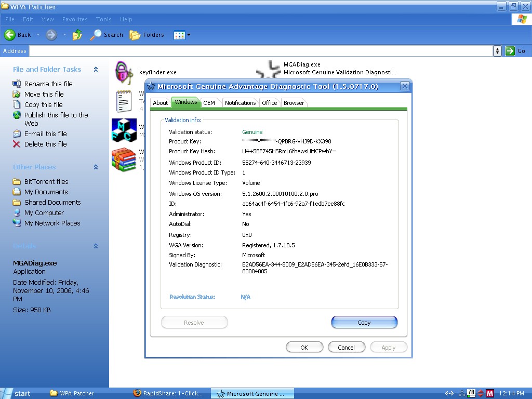This screenshot has height=399, width=532.
Task: Click the My Network Places icon
Action: [17, 223]
